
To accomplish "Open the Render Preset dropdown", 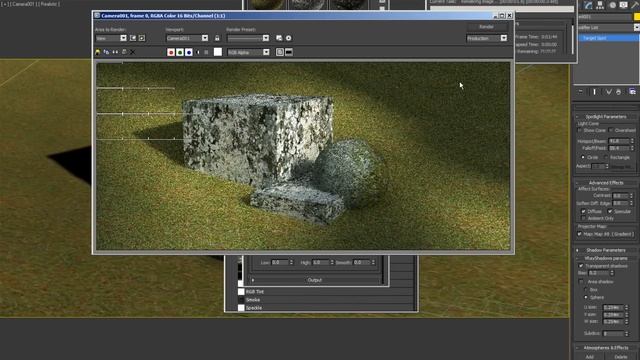I will 248,38.
